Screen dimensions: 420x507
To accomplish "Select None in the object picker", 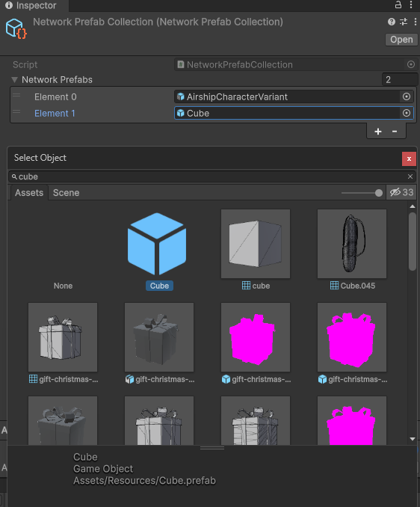I will [63, 286].
